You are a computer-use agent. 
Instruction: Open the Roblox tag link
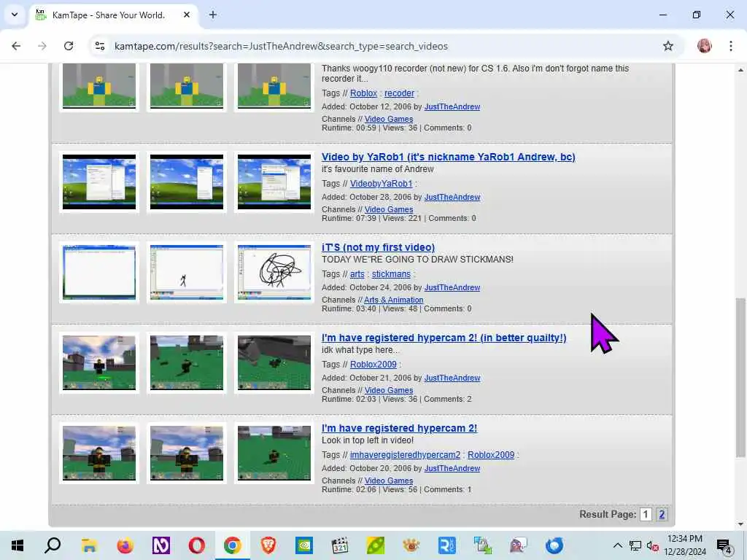click(x=363, y=93)
